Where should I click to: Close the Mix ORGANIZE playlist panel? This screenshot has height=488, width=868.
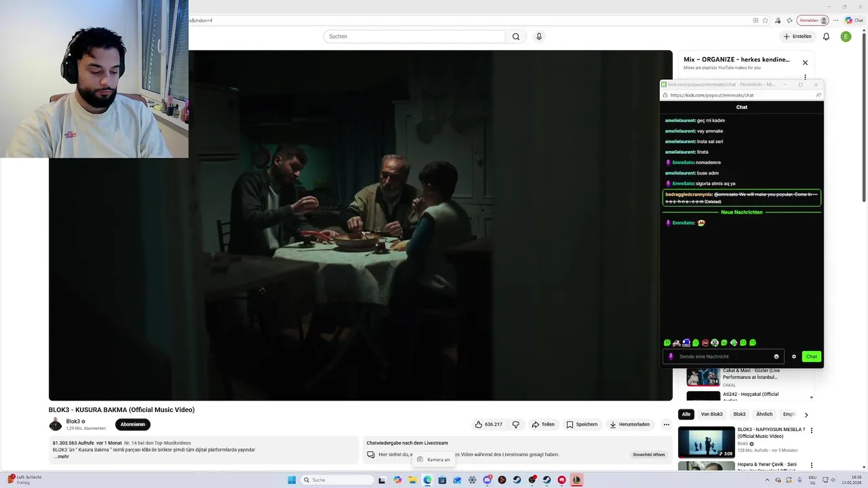coord(805,63)
